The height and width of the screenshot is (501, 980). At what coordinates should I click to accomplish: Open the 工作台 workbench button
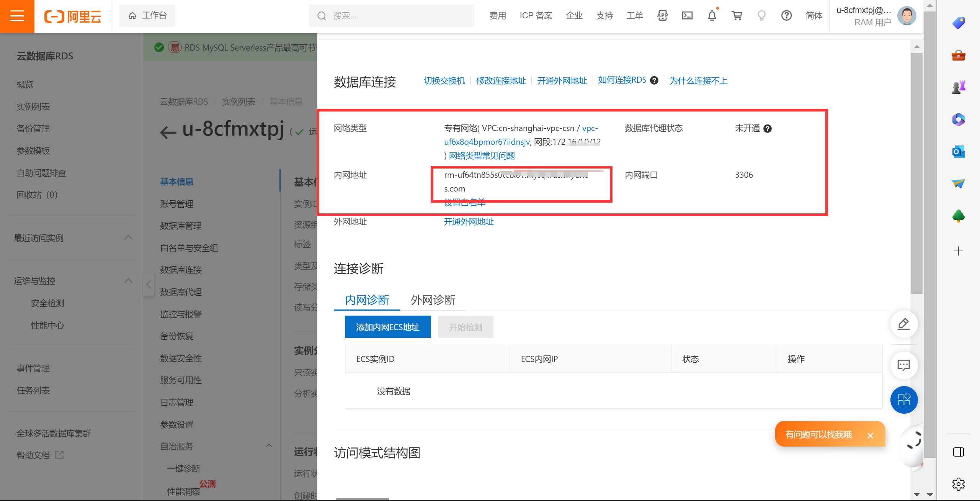[147, 15]
